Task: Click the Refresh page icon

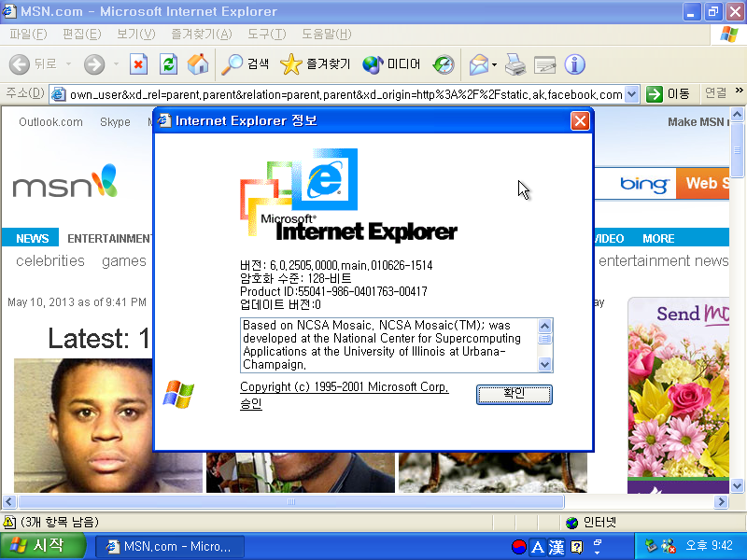Action: click(168, 63)
